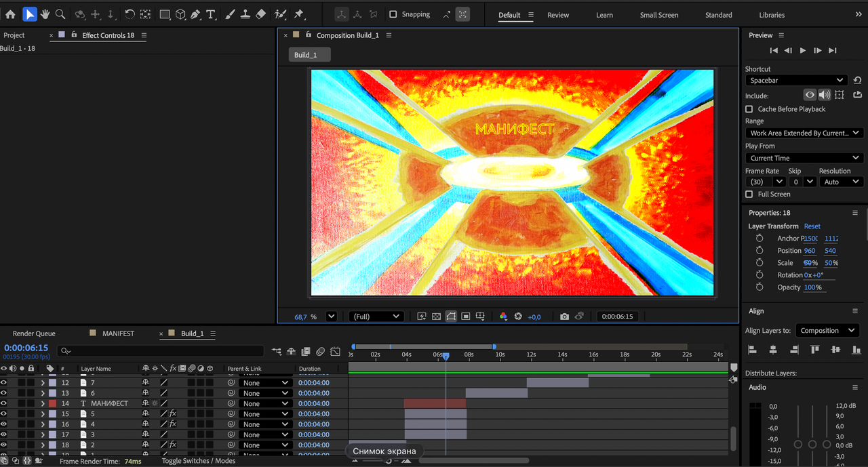The height and width of the screenshot is (467, 868).
Task: Select the Pan Behind anchor point tool
Action: tap(145, 14)
